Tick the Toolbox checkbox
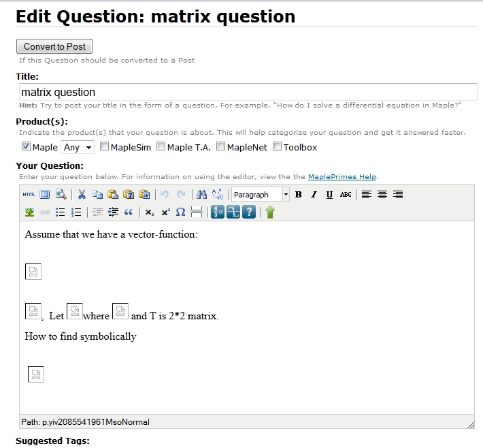Image resolution: width=483 pixels, height=448 pixels. 278,146
